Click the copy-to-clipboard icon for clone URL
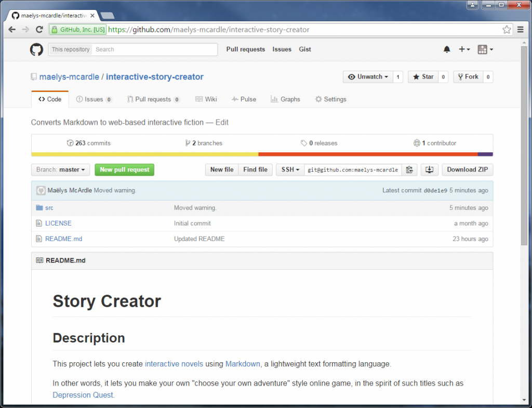This screenshot has width=532, height=408. point(409,170)
